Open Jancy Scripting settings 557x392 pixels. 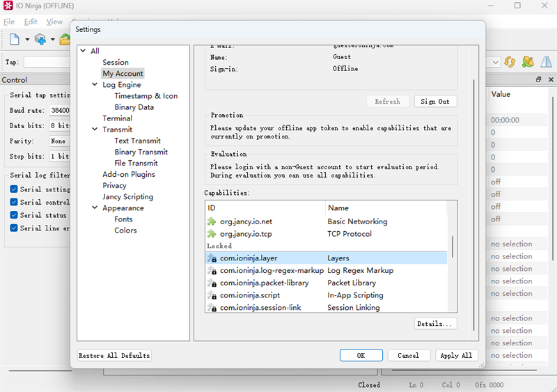(128, 196)
